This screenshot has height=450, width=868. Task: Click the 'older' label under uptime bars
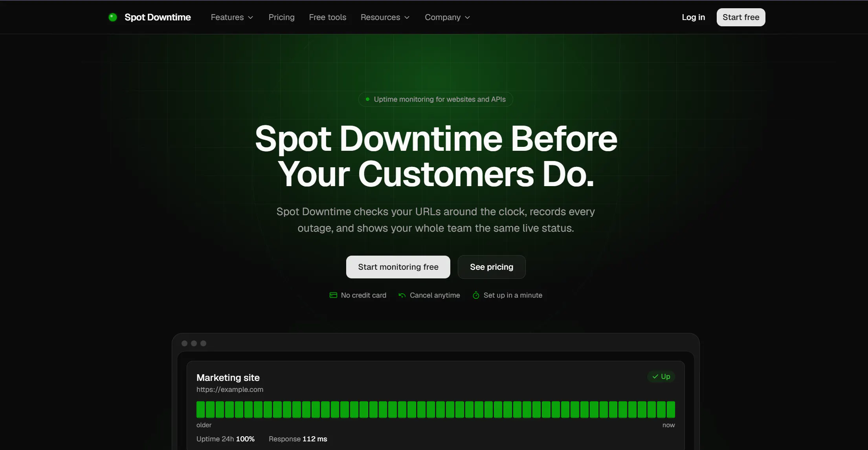click(x=204, y=425)
